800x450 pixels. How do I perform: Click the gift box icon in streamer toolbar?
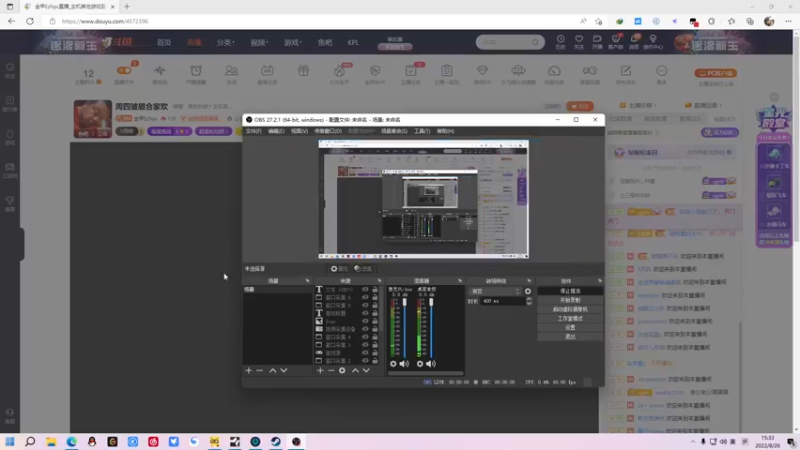[x=304, y=71]
